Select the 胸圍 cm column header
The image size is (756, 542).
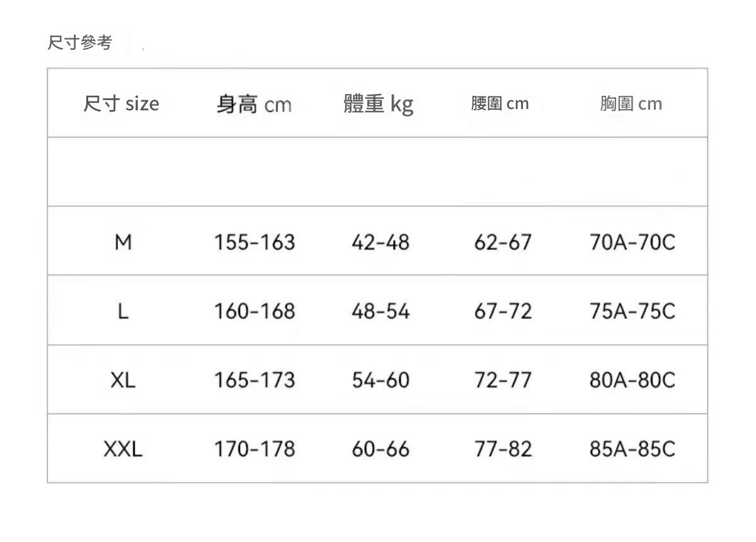pyautogui.click(x=631, y=104)
